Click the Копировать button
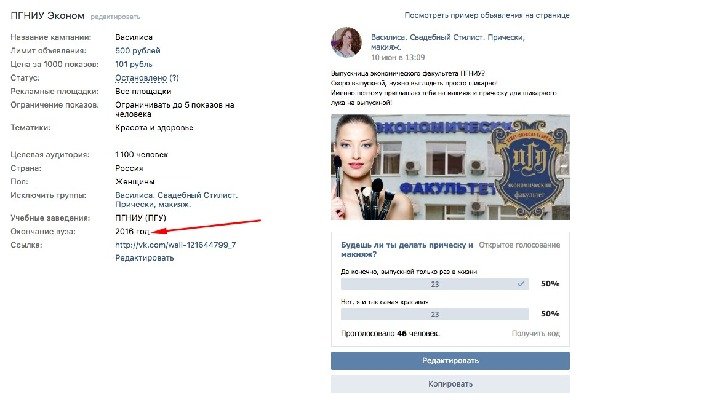Image resolution: width=720 pixels, height=405 pixels. click(x=450, y=384)
